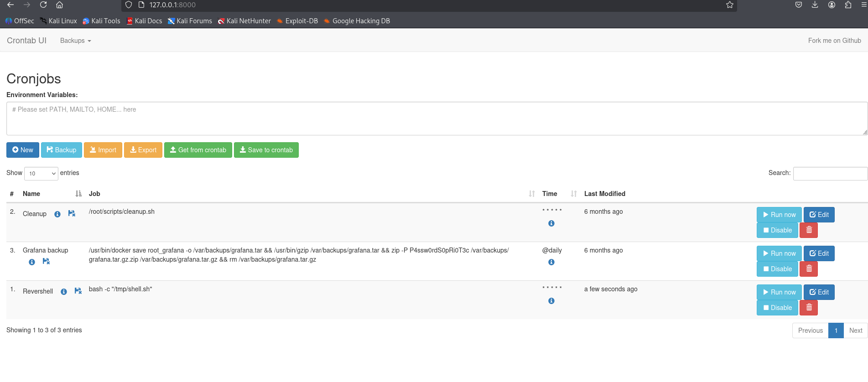Viewport: 868px width, 382px height.
Task: Sort the table by Name column
Action: pyautogui.click(x=31, y=194)
